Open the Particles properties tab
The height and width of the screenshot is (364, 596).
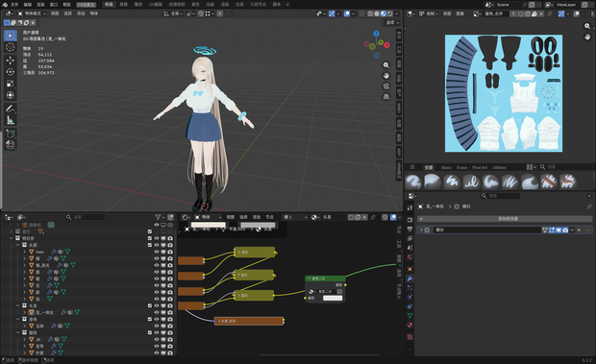click(410, 288)
